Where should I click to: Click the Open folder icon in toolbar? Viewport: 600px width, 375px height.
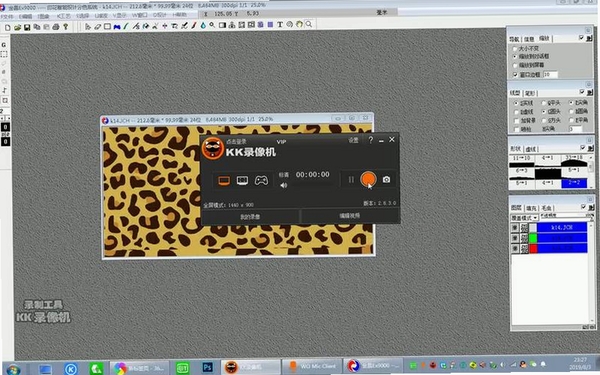tap(17, 27)
